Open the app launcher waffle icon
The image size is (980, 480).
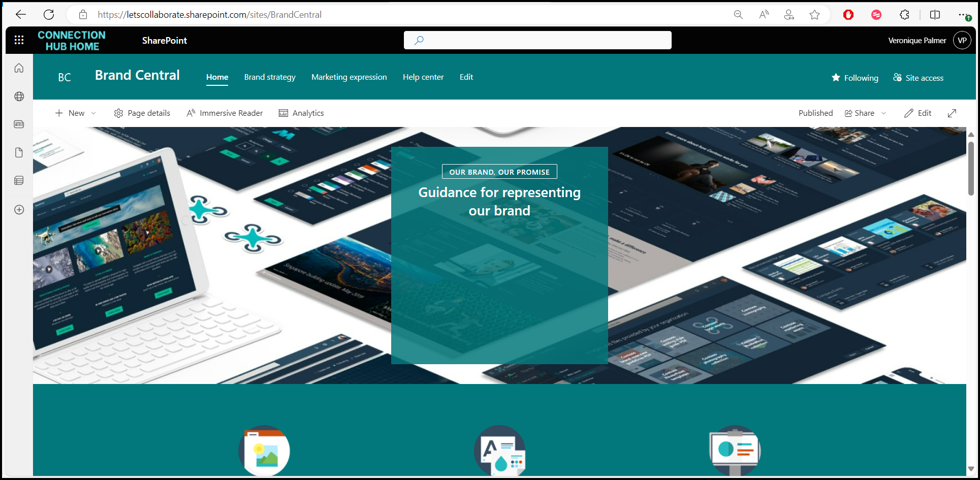pos(19,40)
